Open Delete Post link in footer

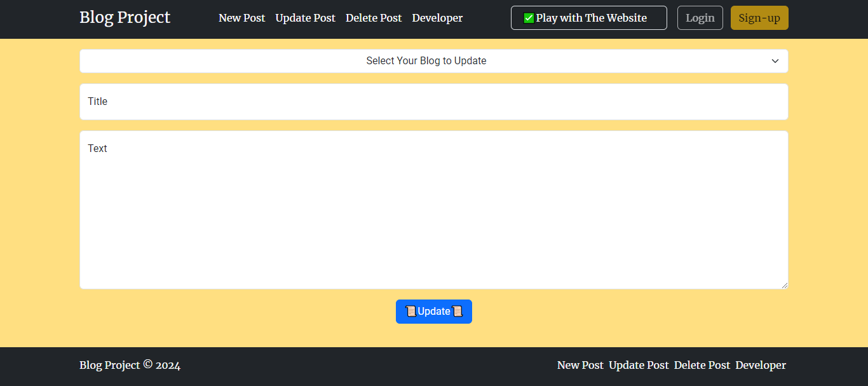[x=702, y=365]
